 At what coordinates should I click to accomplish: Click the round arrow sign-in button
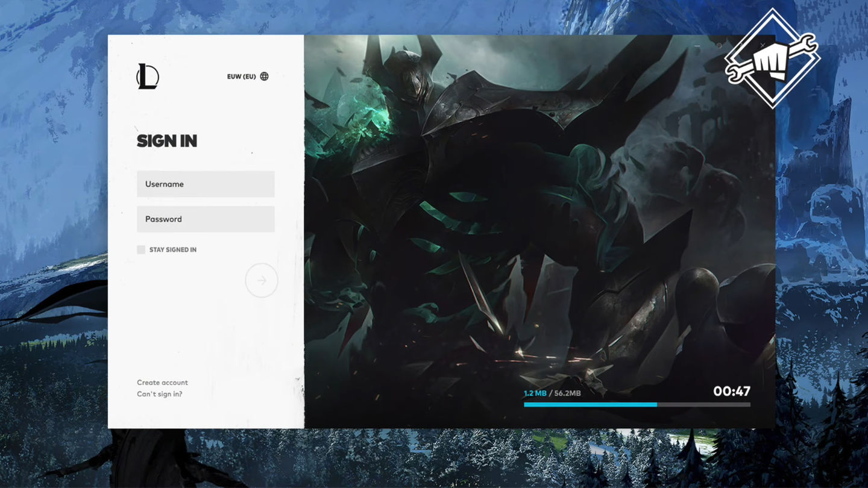click(262, 280)
